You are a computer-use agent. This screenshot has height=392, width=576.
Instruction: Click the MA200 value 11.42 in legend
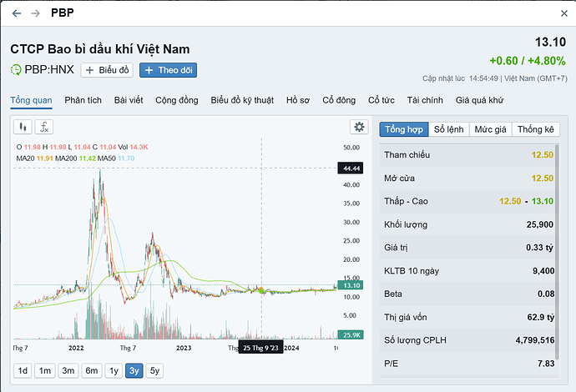coord(87,158)
